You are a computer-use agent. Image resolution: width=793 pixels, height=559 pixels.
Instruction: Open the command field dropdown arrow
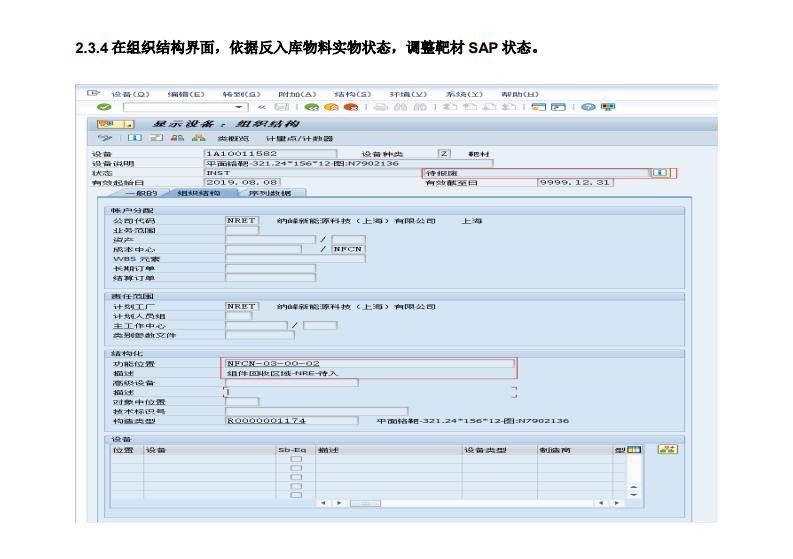(x=238, y=107)
